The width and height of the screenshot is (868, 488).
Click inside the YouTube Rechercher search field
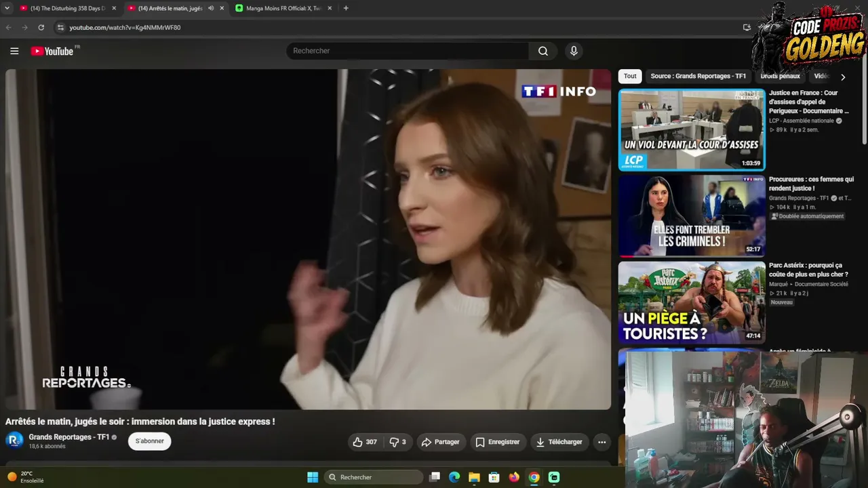pyautogui.click(x=407, y=51)
